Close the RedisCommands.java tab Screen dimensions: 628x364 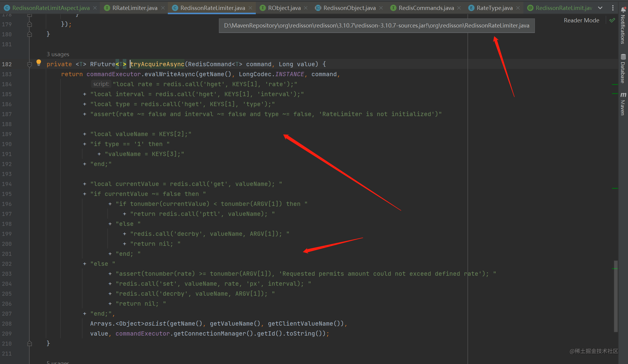(x=459, y=8)
